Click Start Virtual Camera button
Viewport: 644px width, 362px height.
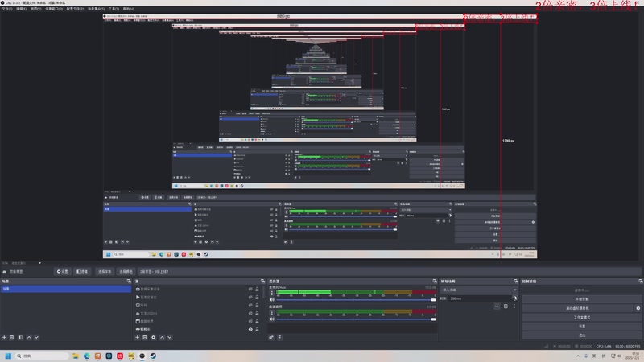pyautogui.click(x=578, y=308)
